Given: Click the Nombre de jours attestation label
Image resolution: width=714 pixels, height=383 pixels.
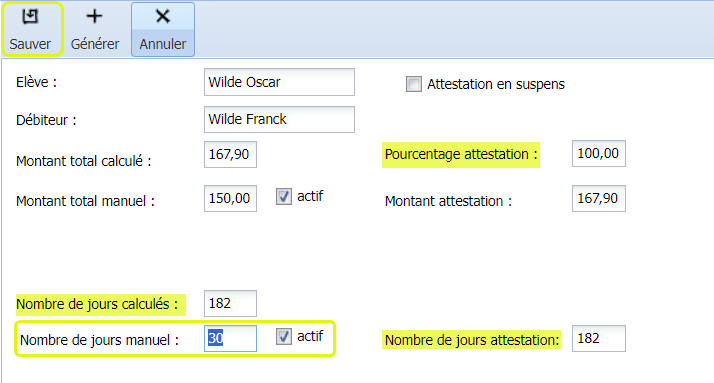Looking at the screenshot, I should [x=471, y=340].
